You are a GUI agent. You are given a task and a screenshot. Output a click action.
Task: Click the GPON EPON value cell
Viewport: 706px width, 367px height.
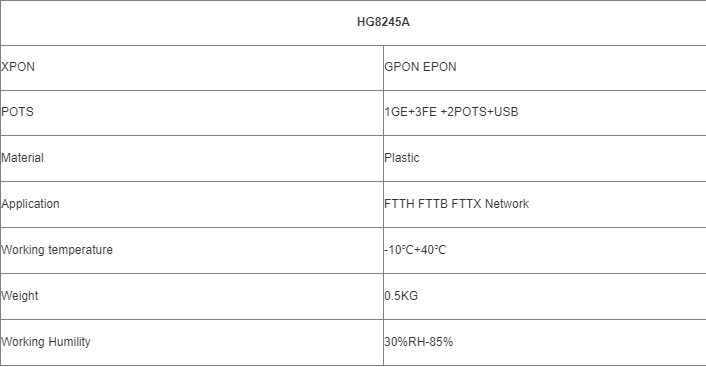pyautogui.click(x=545, y=68)
